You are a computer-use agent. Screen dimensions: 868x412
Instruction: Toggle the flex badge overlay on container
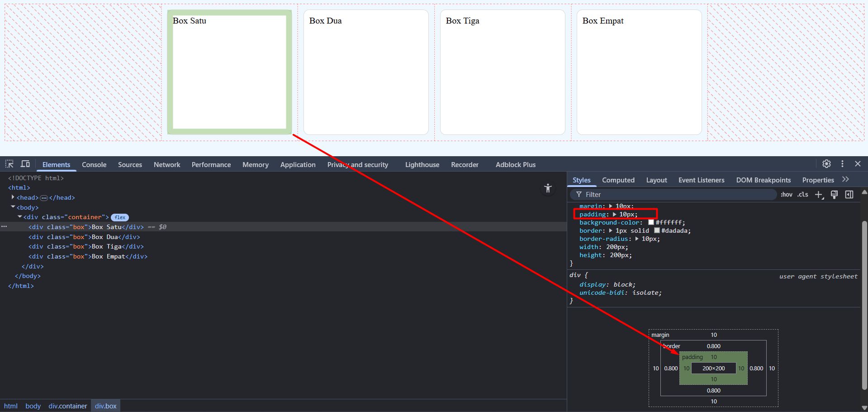(120, 217)
